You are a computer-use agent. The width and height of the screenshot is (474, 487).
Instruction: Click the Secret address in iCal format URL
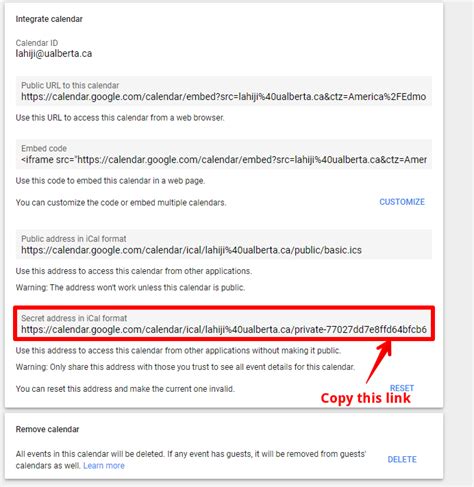224,330
